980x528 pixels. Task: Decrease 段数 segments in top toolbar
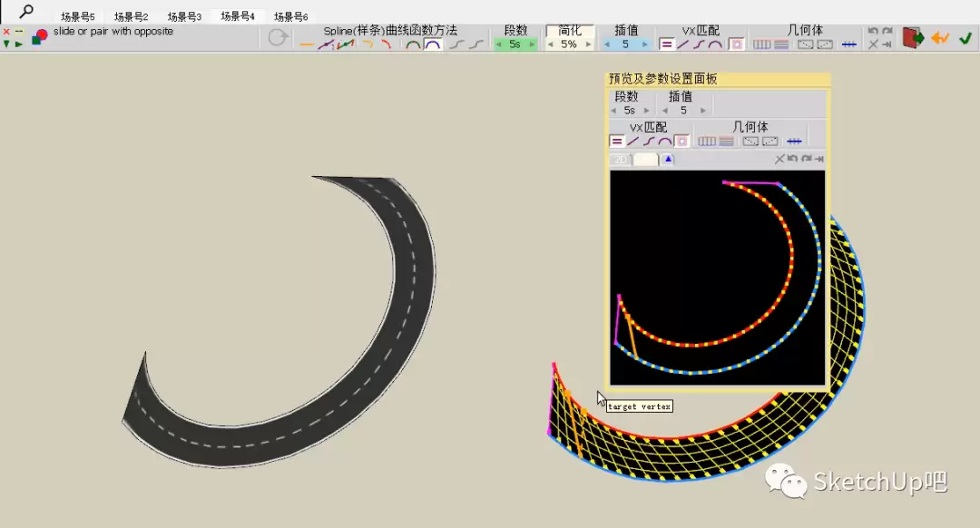click(499, 44)
